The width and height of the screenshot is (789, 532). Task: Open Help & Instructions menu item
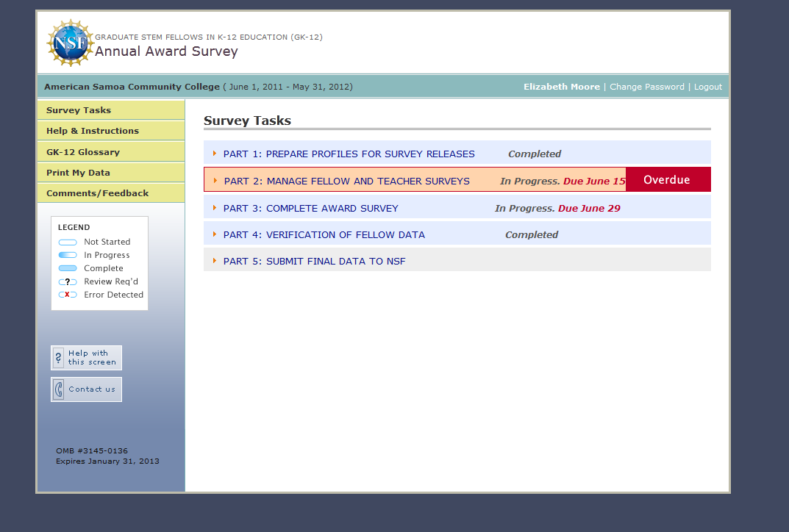tap(111, 131)
